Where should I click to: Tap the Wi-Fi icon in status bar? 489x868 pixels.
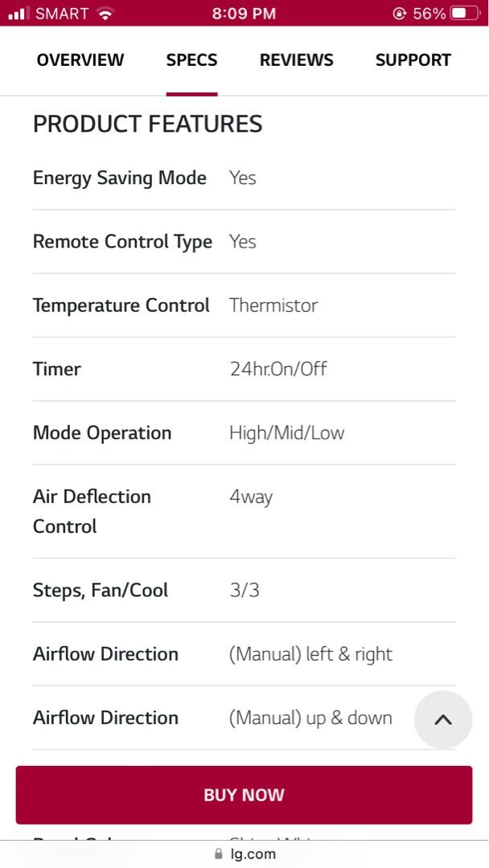point(104,14)
